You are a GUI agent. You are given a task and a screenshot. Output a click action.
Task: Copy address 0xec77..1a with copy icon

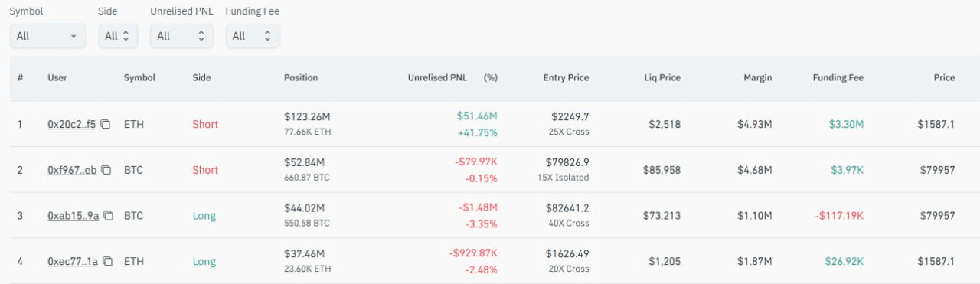[x=108, y=262]
